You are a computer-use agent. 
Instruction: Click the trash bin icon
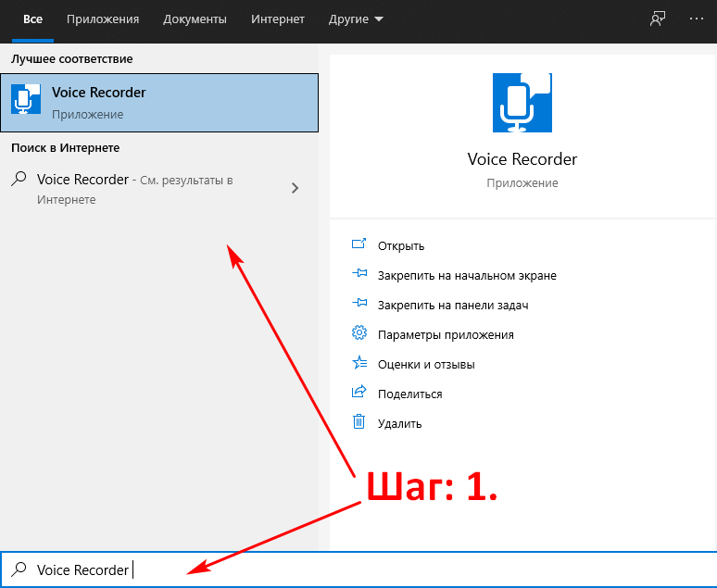coord(358,421)
